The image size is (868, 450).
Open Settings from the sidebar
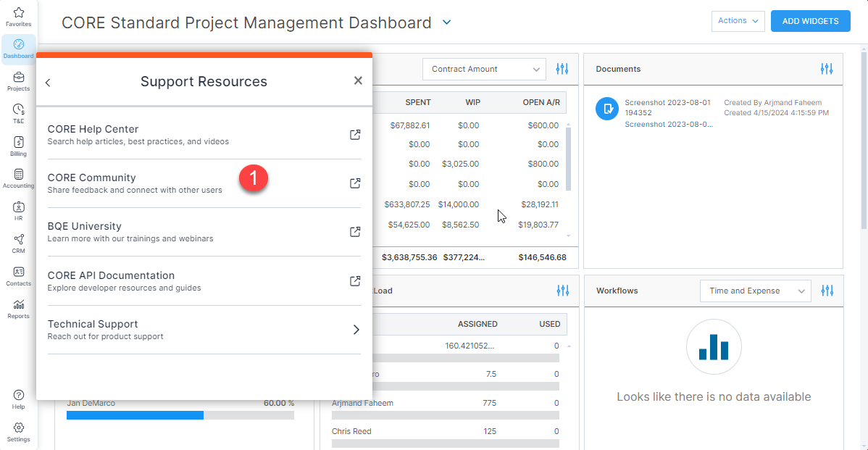(x=18, y=432)
